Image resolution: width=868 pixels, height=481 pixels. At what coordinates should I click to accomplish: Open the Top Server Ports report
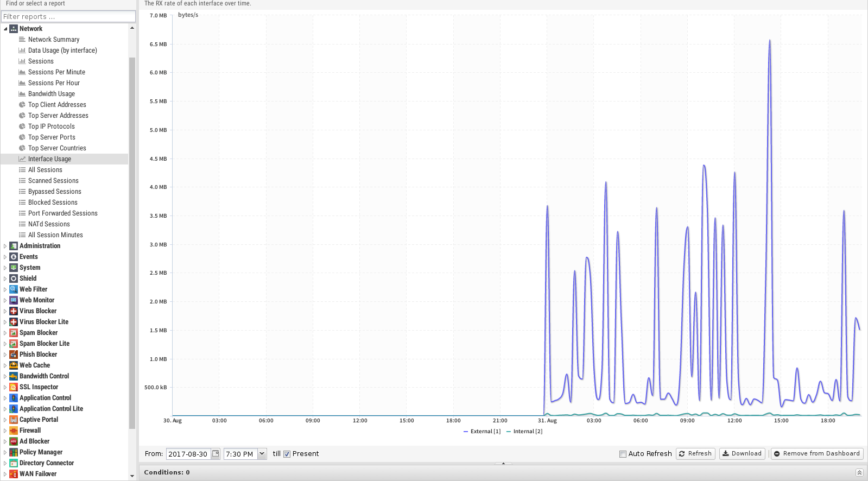pos(52,137)
